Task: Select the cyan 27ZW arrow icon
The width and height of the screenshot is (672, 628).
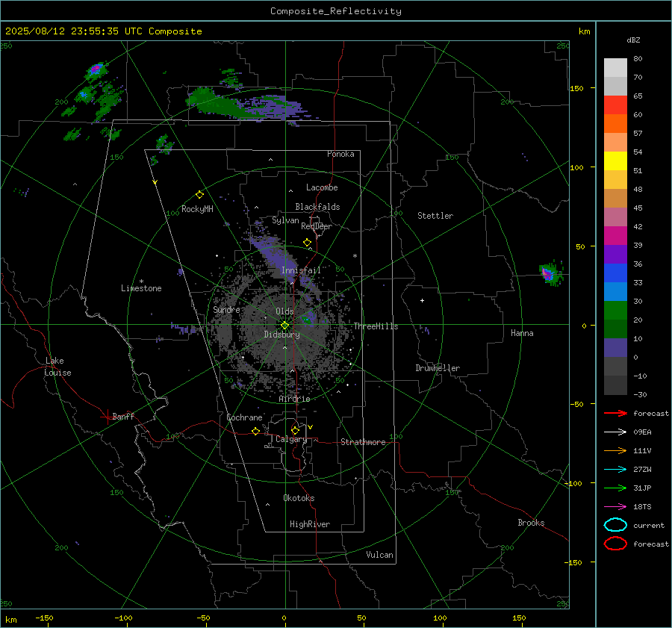Action: pyautogui.click(x=615, y=470)
